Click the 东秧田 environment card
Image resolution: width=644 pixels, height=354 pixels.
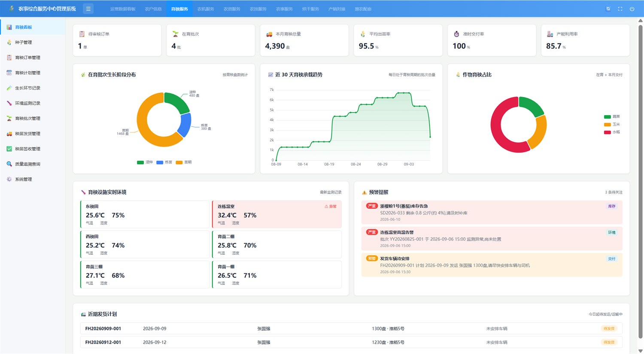[145, 214]
